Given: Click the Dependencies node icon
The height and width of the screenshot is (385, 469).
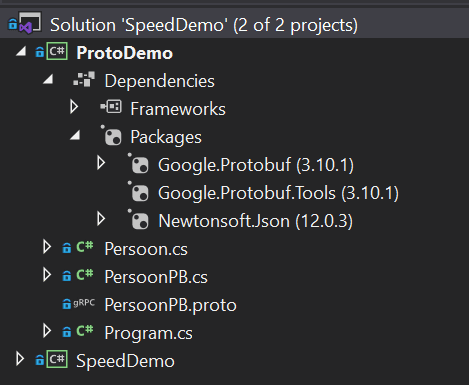Looking at the screenshot, I should pyautogui.click(x=84, y=79).
